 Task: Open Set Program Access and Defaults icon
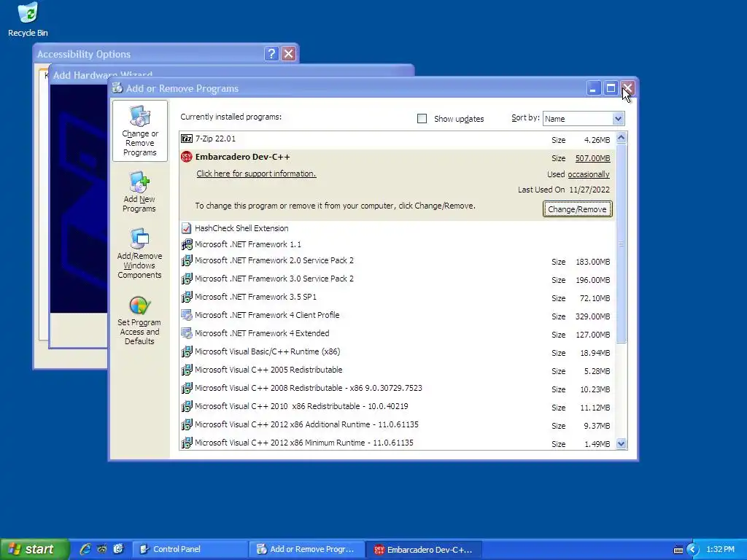(139, 320)
